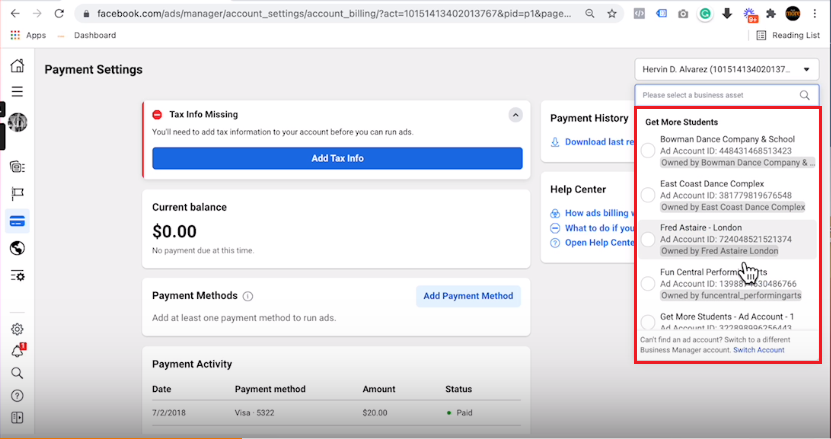This screenshot has width=831, height=439.
Task: Click the $0.00 current balance value
Action: [x=174, y=231]
